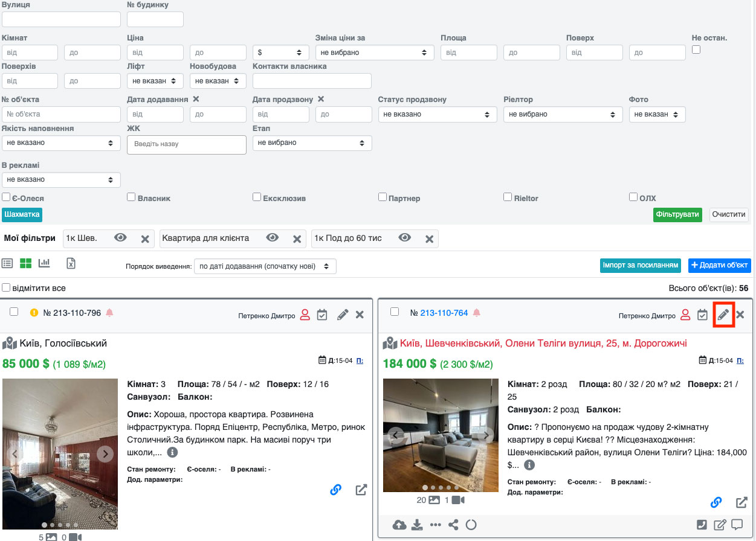Click the share icon on listing 213-110-764
This screenshot has height=541, width=756.
[x=453, y=525]
